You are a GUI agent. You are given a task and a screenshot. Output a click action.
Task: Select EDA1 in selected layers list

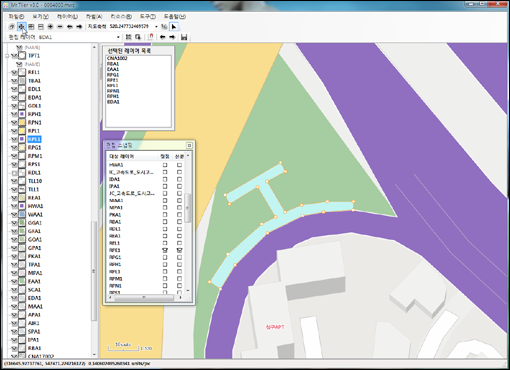click(x=113, y=102)
